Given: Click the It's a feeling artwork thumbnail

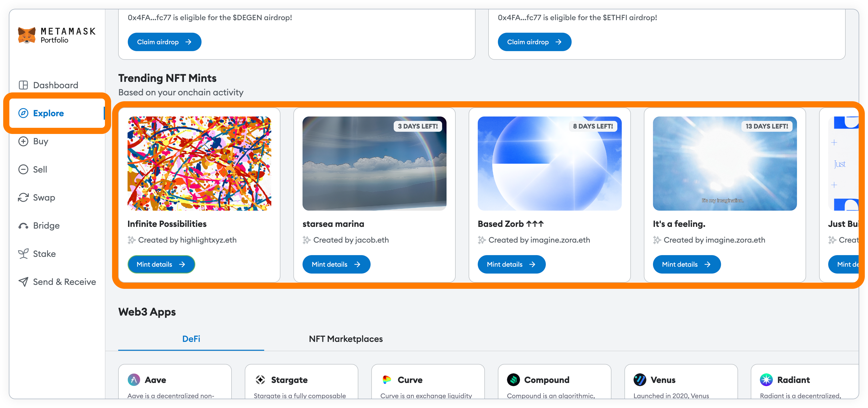Looking at the screenshot, I should click(x=725, y=163).
